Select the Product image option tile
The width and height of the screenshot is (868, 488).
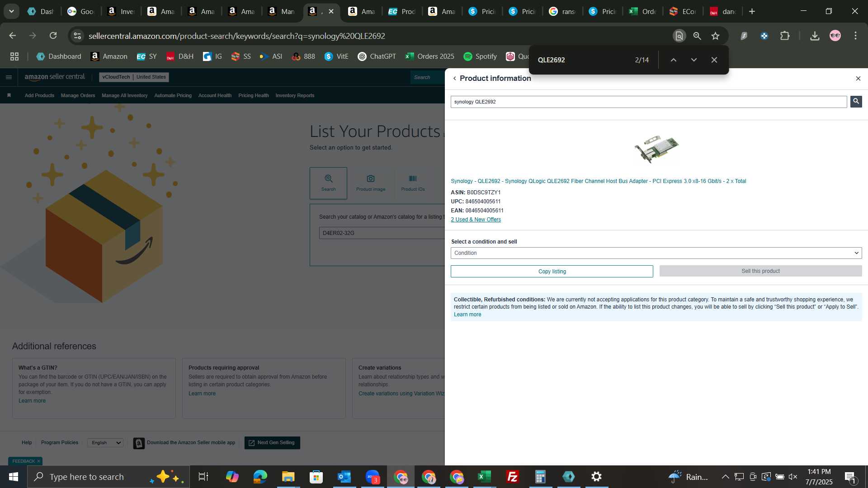tap(371, 183)
